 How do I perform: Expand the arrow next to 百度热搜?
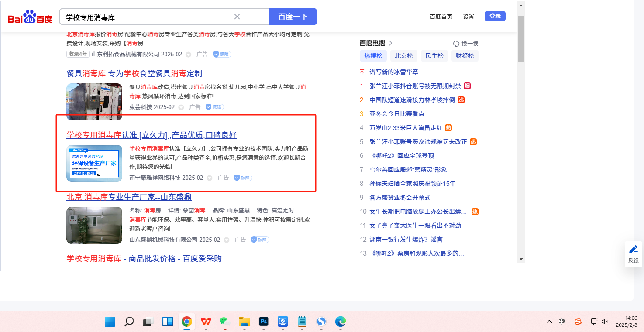[x=391, y=43]
